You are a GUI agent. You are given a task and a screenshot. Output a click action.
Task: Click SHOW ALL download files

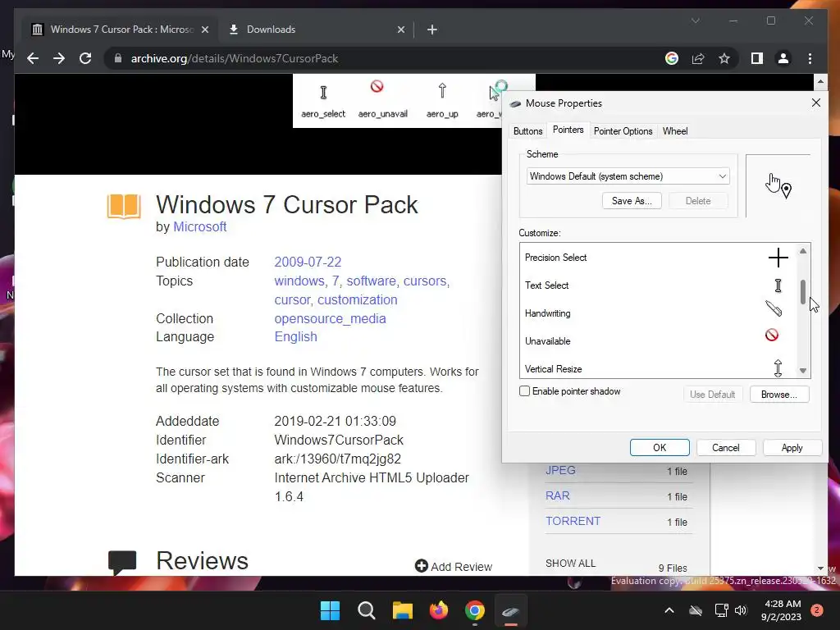(x=571, y=564)
